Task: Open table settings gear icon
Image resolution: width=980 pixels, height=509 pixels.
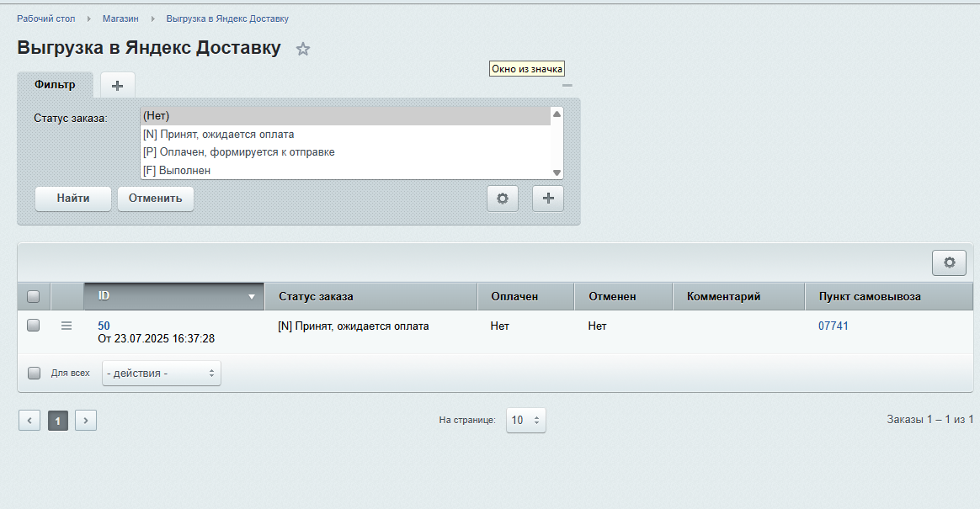Action: click(949, 262)
